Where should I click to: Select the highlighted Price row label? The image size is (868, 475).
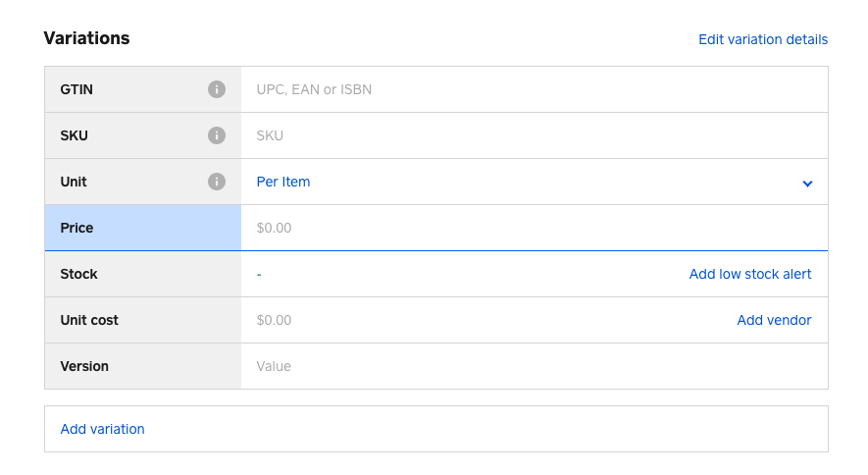[77, 228]
